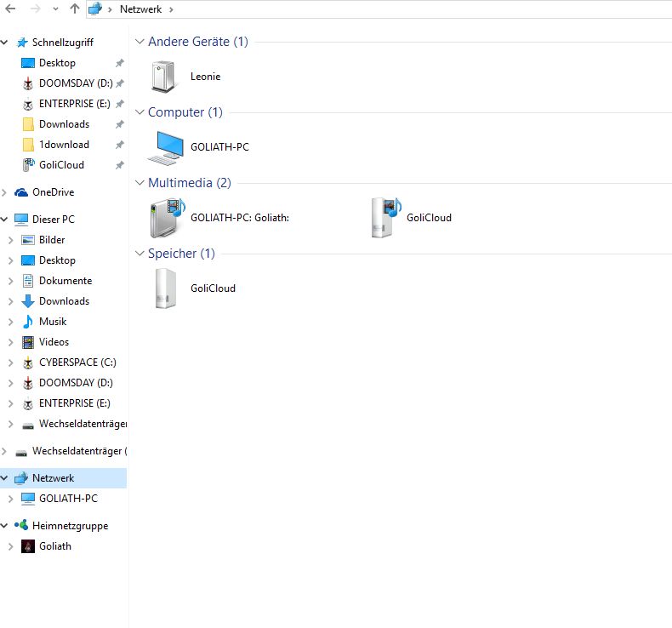Open pinned GoliCloud in Schnellzugriff
The image size is (672, 628).
click(61, 165)
